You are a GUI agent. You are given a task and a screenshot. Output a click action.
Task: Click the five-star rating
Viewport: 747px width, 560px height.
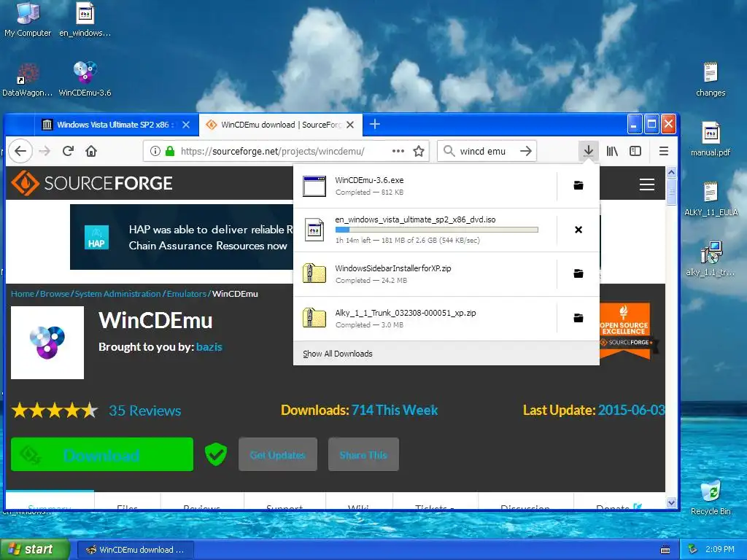pos(55,411)
